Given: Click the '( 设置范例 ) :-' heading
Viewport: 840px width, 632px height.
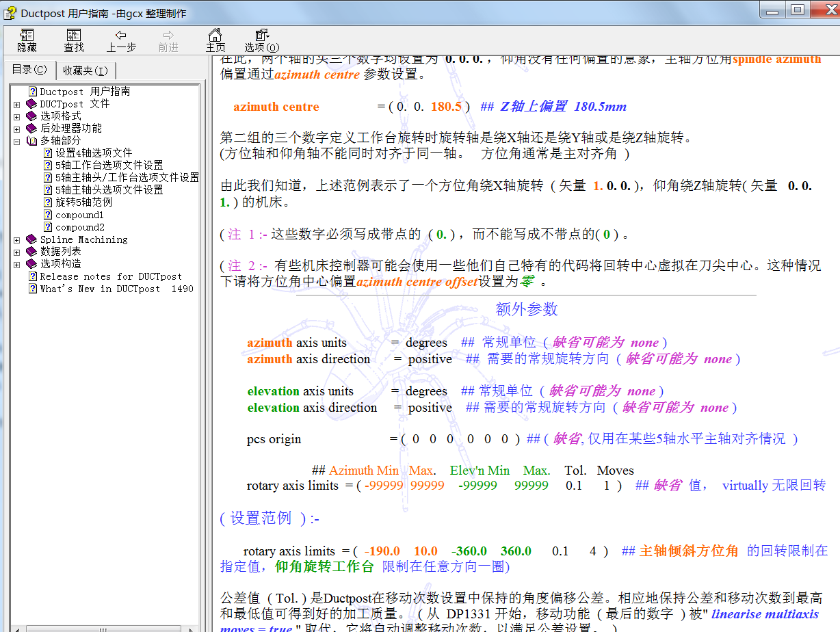Looking at the screenshot, I should 270,518.
